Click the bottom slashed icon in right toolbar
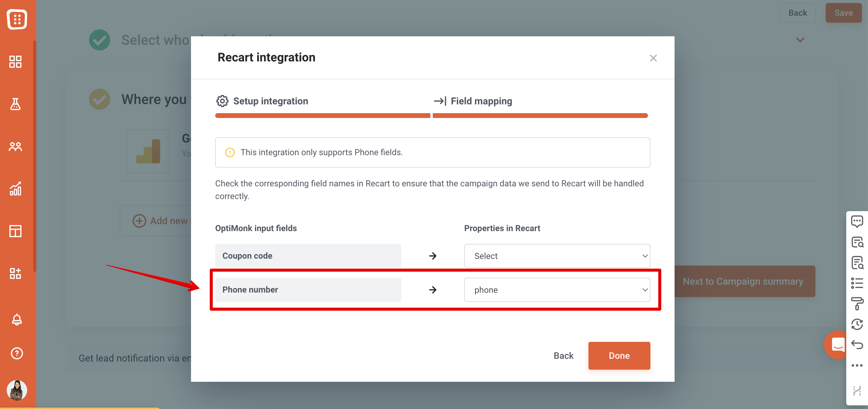 click(x=857, y=391)
